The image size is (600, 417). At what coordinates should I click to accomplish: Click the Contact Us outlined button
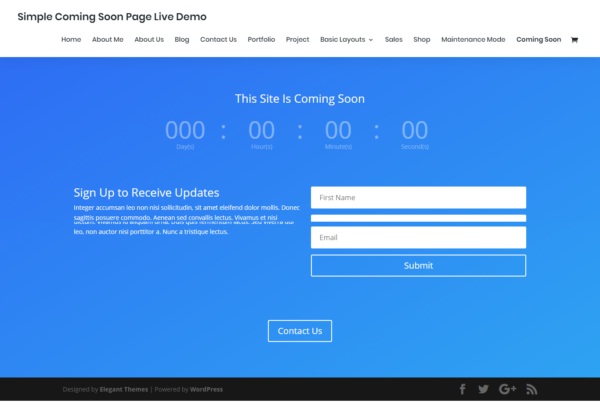(x=300, y=331)
